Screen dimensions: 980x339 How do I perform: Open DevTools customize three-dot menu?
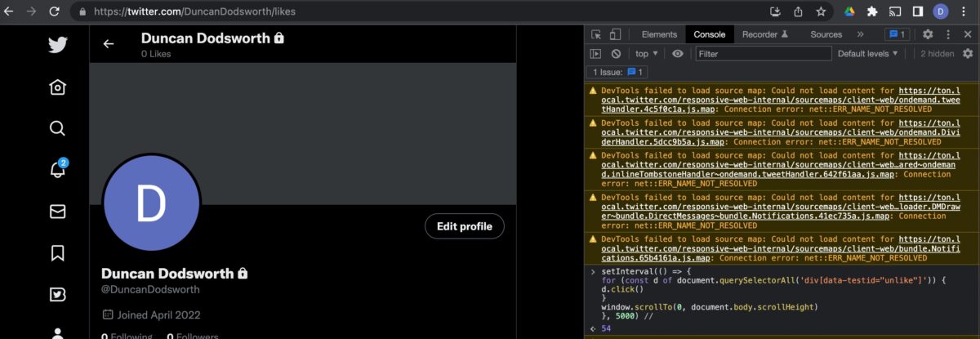pos(947,34)
